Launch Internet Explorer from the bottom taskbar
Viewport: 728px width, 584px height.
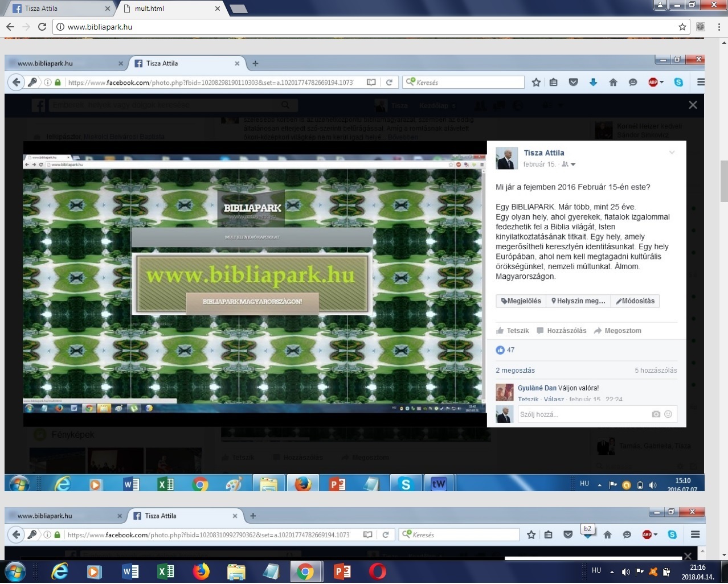click(59, 571)
